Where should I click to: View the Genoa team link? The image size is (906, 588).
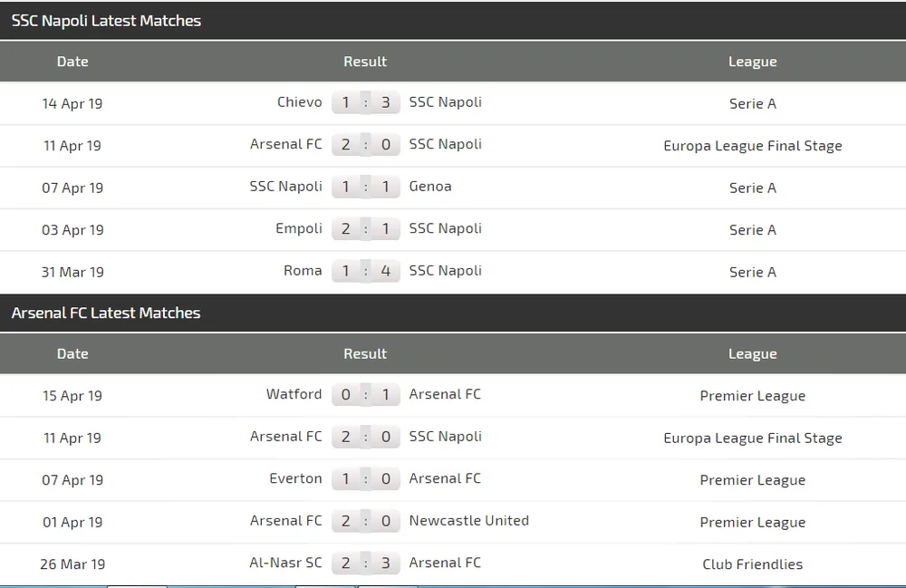pyautogui.click(x=430, y=187)
